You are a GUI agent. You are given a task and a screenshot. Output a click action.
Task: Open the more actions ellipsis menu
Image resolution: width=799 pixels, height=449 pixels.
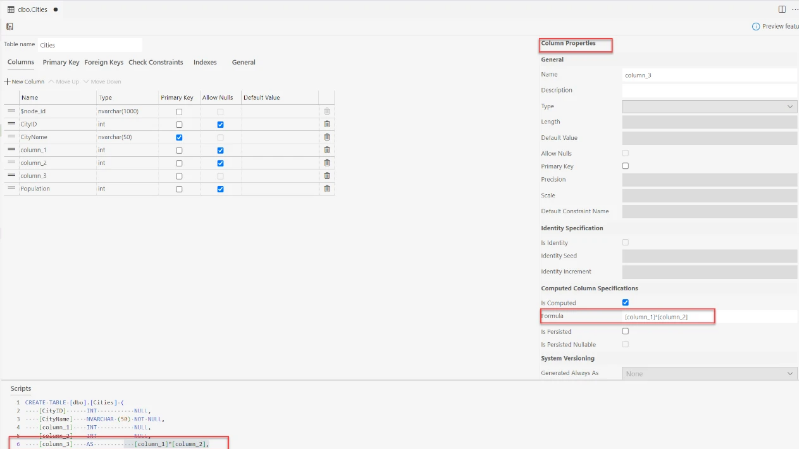tap(794, 9)
